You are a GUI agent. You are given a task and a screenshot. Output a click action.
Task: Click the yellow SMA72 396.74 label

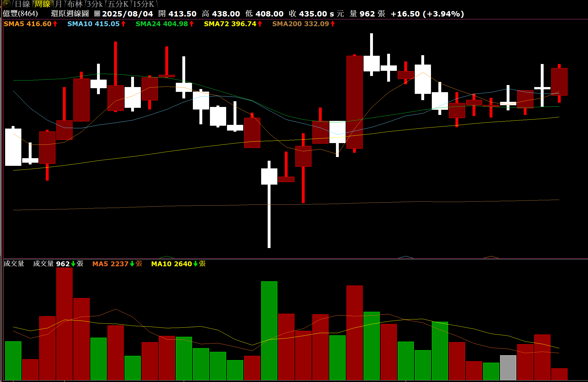pyautogui.click(x=230, y=24)
